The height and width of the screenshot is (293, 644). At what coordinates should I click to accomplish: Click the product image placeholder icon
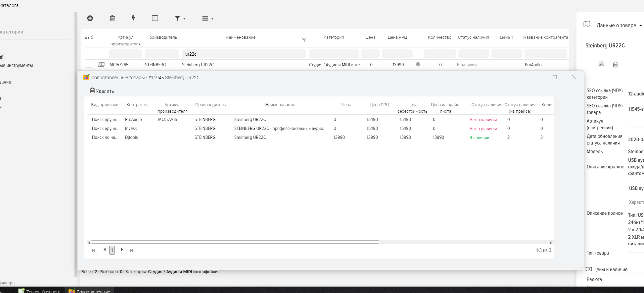pos(601,64)
